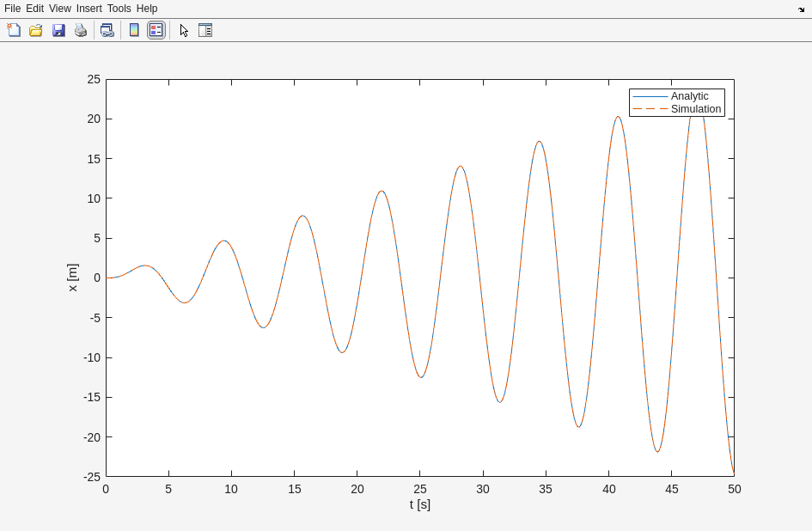Expand the Help menu

(x=147, y=9)
